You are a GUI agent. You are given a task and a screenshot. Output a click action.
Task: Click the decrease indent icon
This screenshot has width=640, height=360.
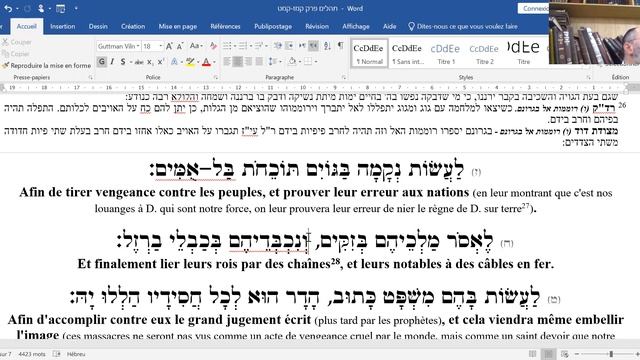[278, 46]
